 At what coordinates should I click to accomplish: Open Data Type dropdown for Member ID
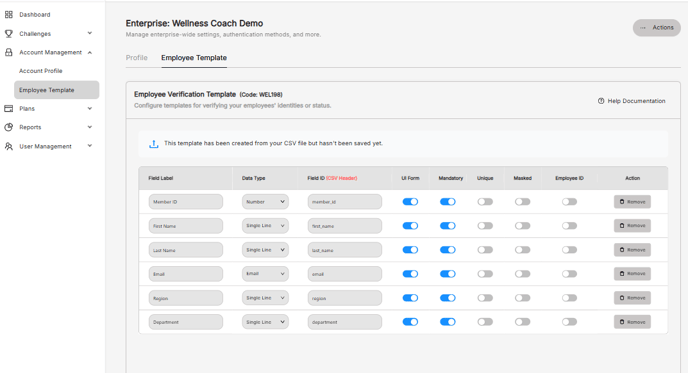[265, 202]
